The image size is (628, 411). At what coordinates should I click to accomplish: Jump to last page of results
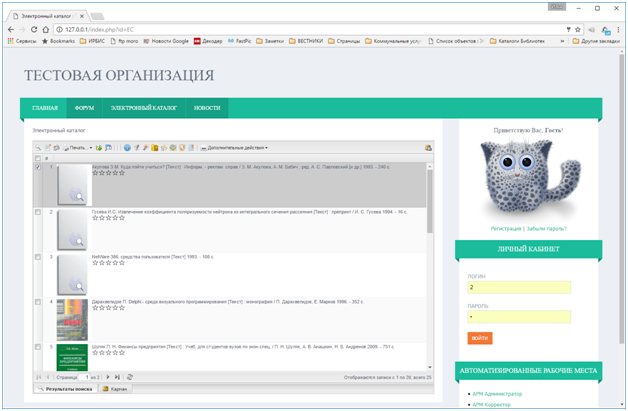pos(118,377)
